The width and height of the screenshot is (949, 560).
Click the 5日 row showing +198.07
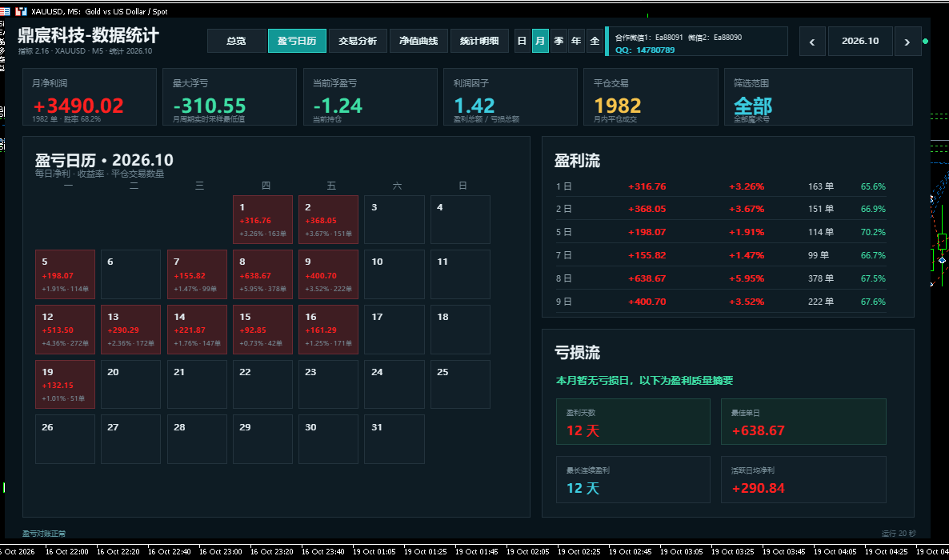(x=721, y=232)
